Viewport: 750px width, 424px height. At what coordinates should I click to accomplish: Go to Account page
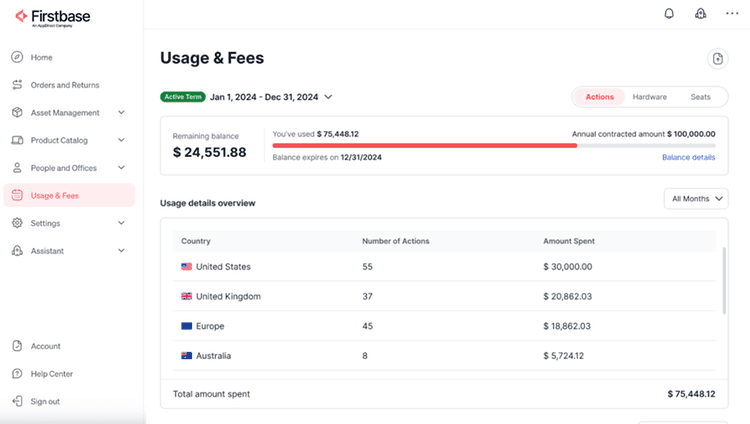point(45,346)
